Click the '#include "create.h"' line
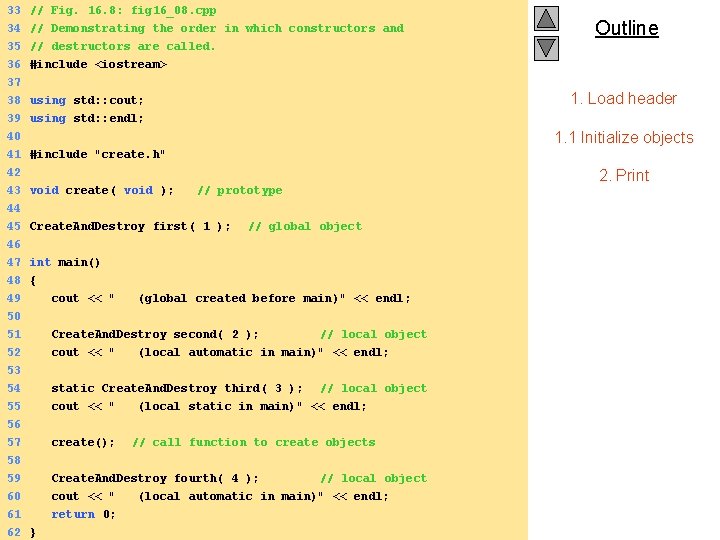720x540 pixels. pos(97,154)
